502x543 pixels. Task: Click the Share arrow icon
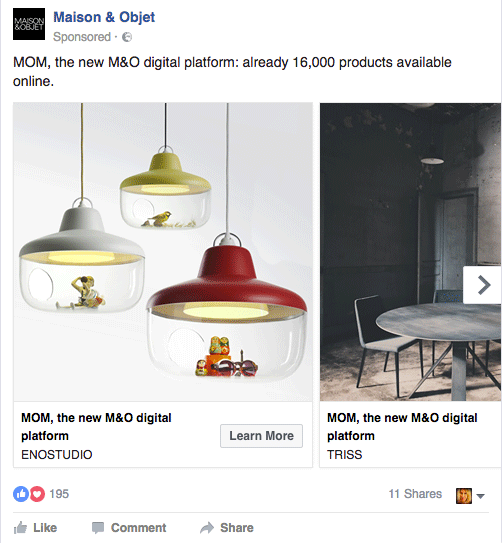207,528
